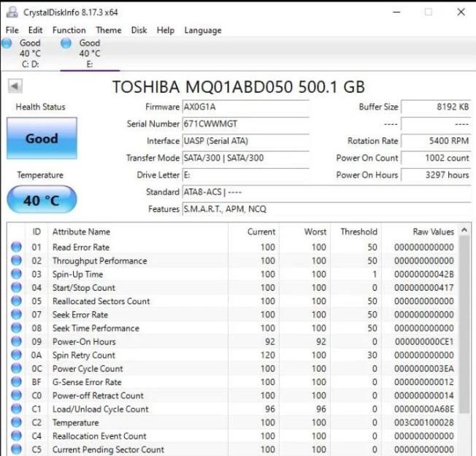The width and height of the screenshot is (476, 456).
Task: Click status orb for Load/Unload Cycle Count
Action: (16, 408)
